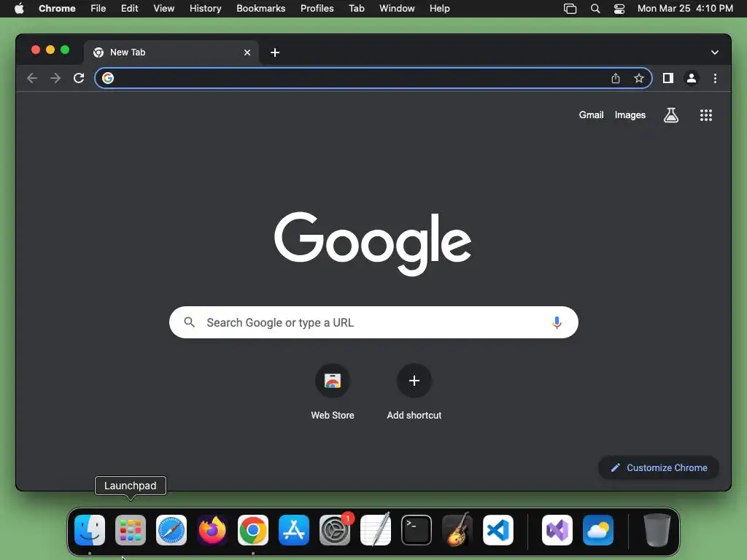This screenshot has width=747, height=560.
Task: Click the Add shortcut plus button
Action: (x=414, y=381)
